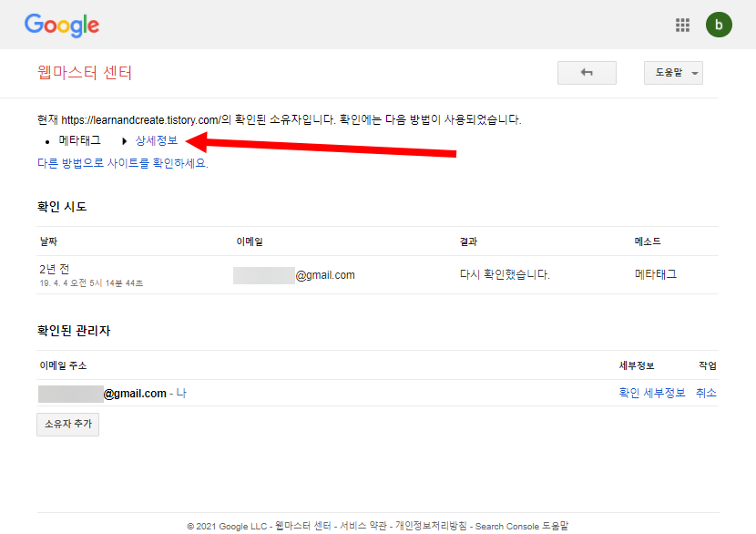
Task: Open footer 개인정보처리방침 link
Action: (x=431, y=526)
